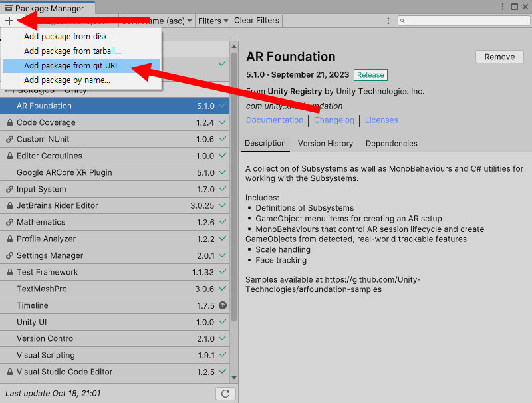Open the Filters dropdown
532x403 pixels.
click(x=213, y=21)
